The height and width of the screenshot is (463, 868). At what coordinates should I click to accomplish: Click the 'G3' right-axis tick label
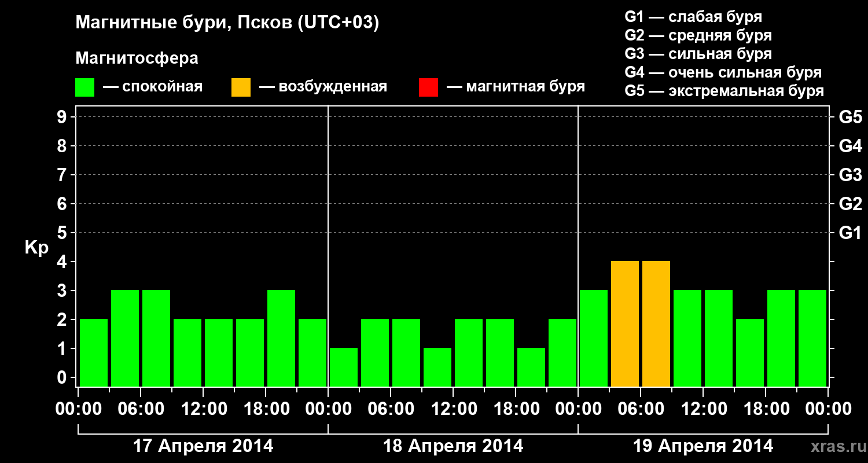point(850,175)
